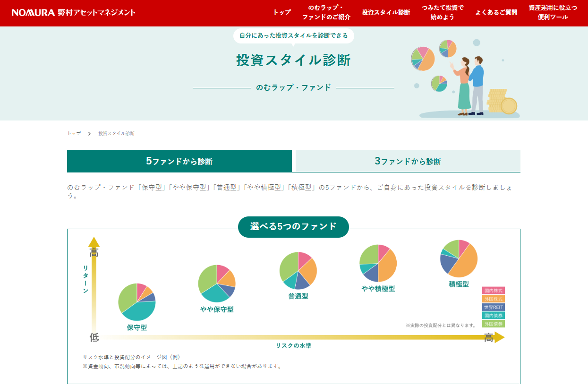
Task: Open つみたて投資で始めよう menu item
Action: 443,12
